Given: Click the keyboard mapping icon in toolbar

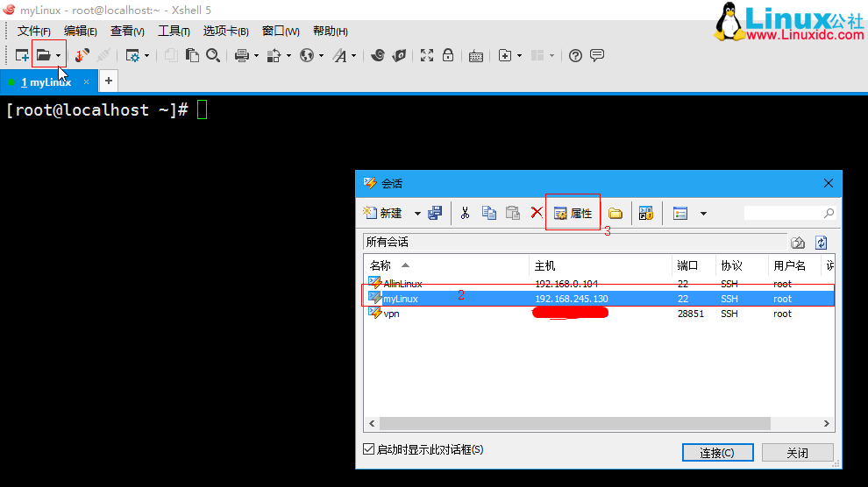Looking at the screenshot, I should pyautogui.click(x=475, y=56).
